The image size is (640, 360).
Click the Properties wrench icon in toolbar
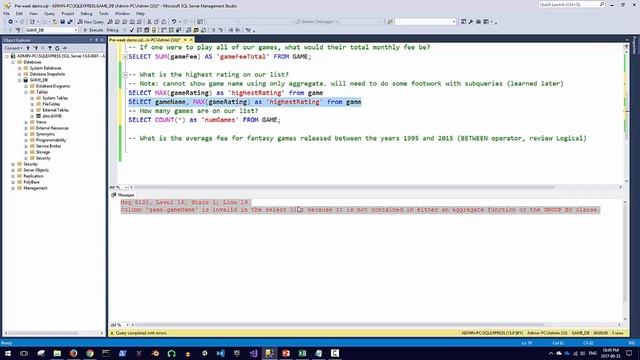pyautogui.click(x=471, y=22)
